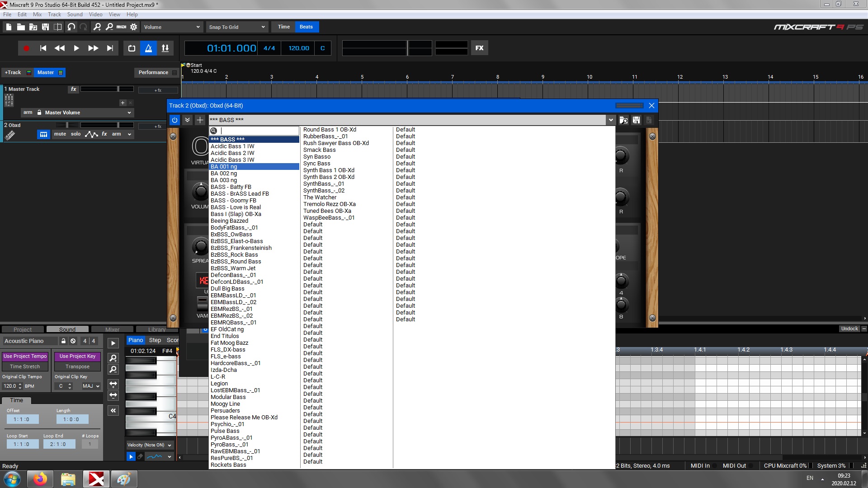Toggle the Obxd plugin power button
This screenshot has width=868, height=488.
175,120
